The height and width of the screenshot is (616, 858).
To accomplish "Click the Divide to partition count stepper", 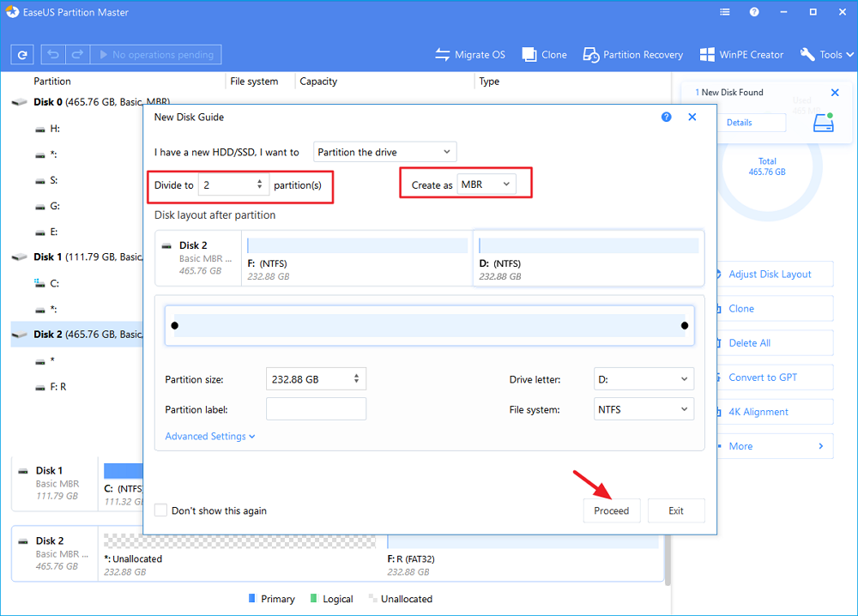I will point(259,185).
